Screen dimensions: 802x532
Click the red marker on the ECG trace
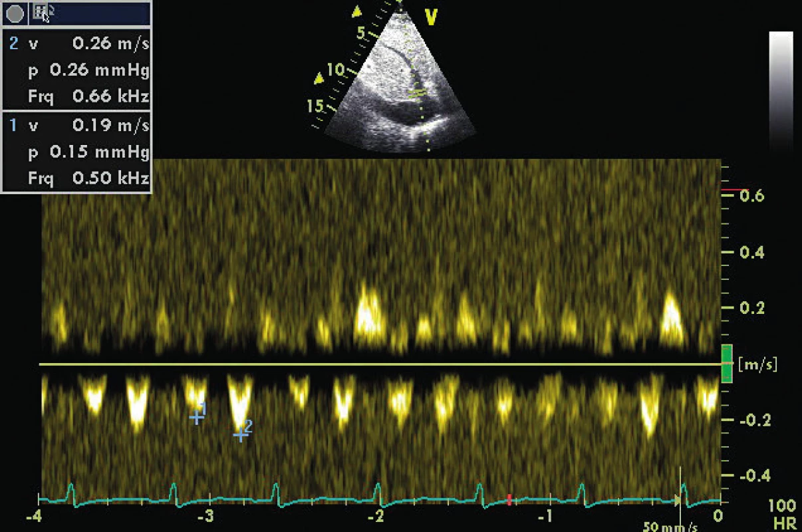tap(509, 499)
